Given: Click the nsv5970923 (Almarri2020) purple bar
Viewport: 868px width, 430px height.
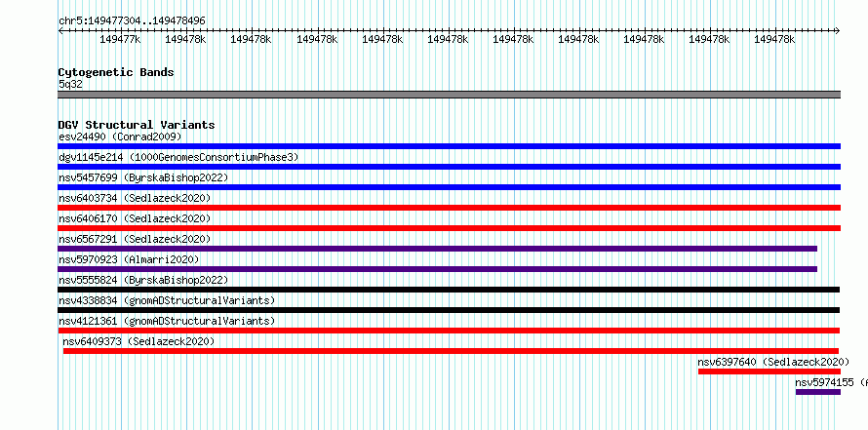Looking at the screenshot, I should click(437, 269).
